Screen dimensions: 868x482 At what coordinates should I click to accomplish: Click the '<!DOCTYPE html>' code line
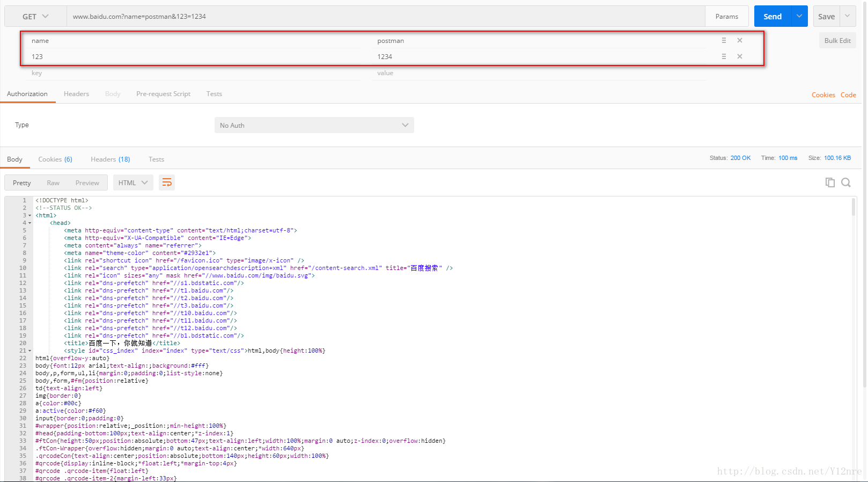tap(62, 201)
